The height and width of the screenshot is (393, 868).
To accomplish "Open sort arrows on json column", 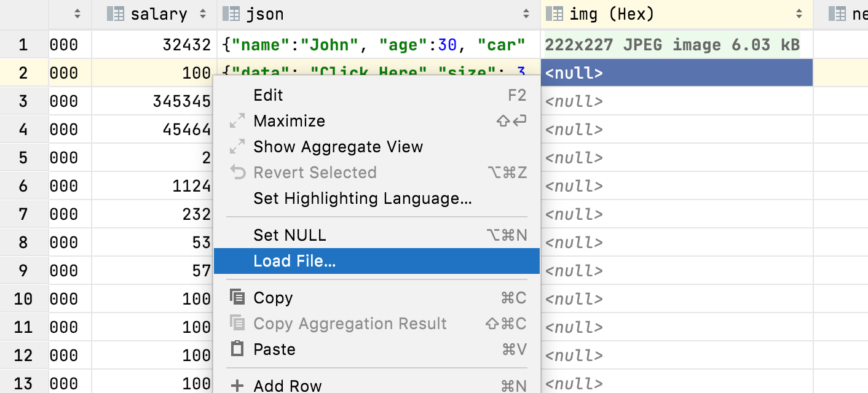I will pos(526,14).
